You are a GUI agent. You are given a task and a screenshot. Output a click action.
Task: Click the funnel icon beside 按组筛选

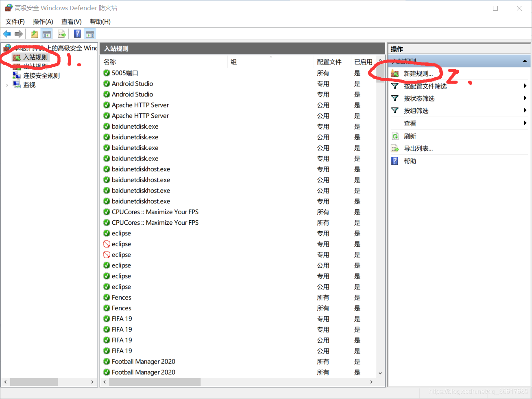pos(395,110)
